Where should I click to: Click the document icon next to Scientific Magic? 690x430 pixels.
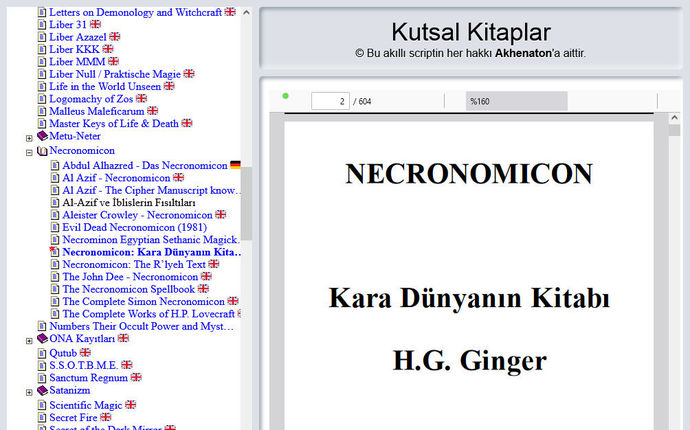42,405
